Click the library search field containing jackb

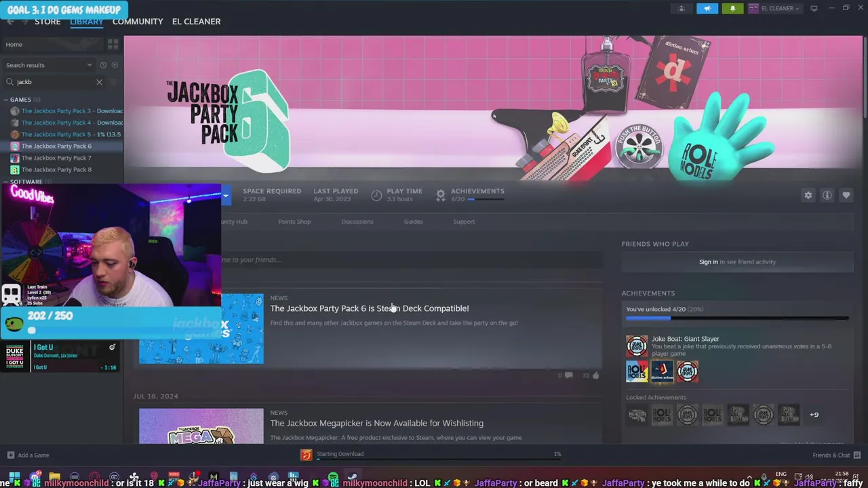pos(54,82)
